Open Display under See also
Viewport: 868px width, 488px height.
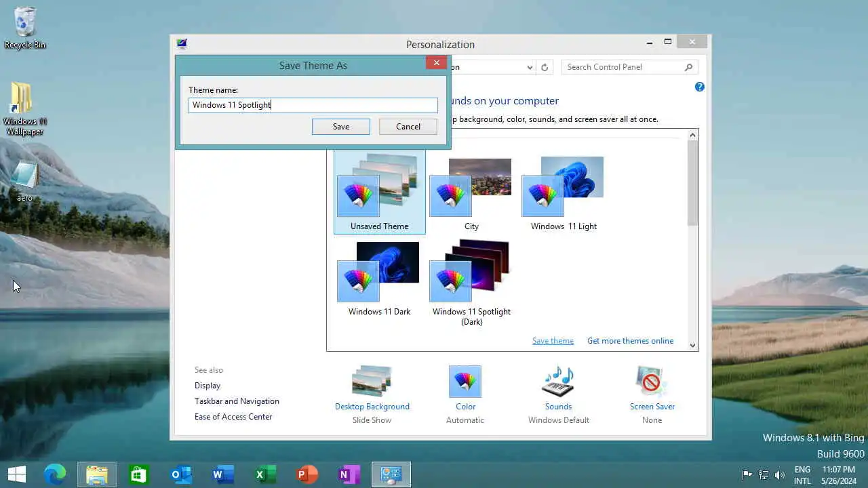pyautogui.click(x=208, y=386)
